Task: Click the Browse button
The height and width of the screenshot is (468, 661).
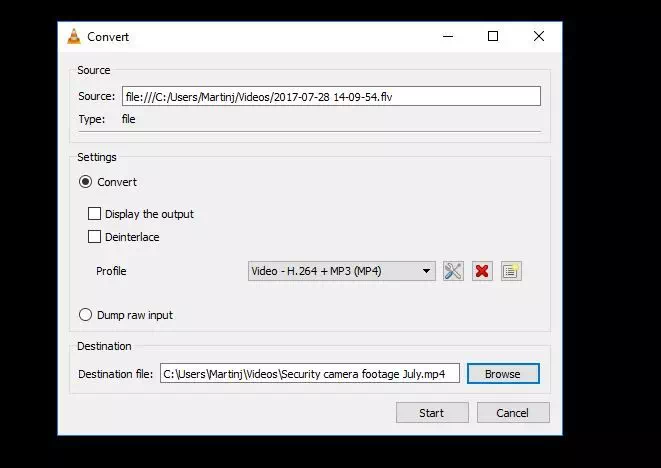Action: [x=503, y=374]
